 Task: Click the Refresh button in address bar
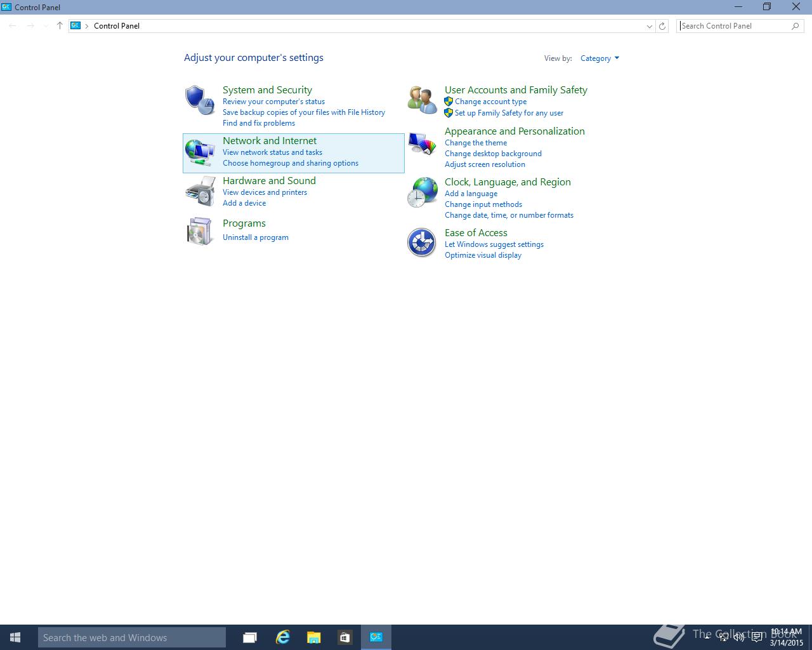(662, 26)
